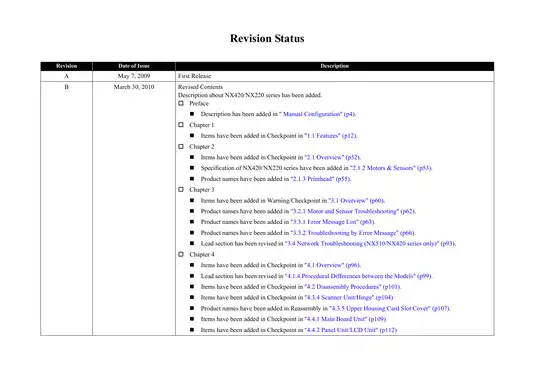Open the "3.1 Overview" (p60) link

click(x=356, y=201)
